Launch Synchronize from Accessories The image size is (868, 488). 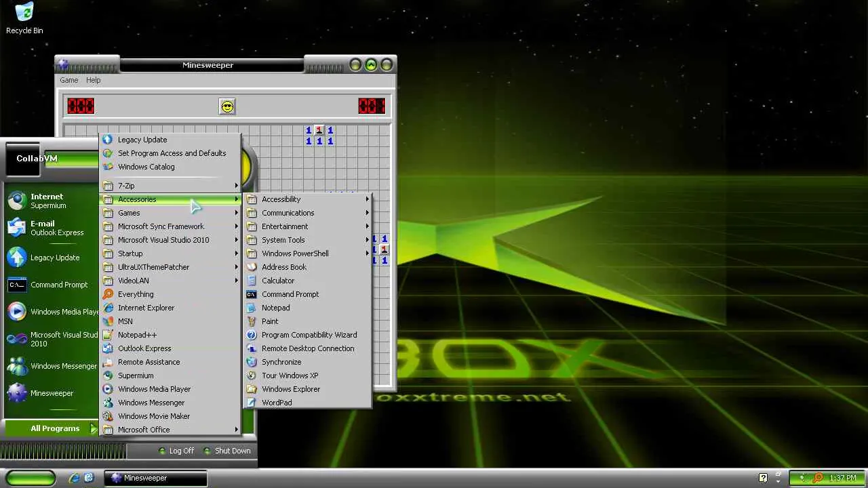tap(308, 362)
